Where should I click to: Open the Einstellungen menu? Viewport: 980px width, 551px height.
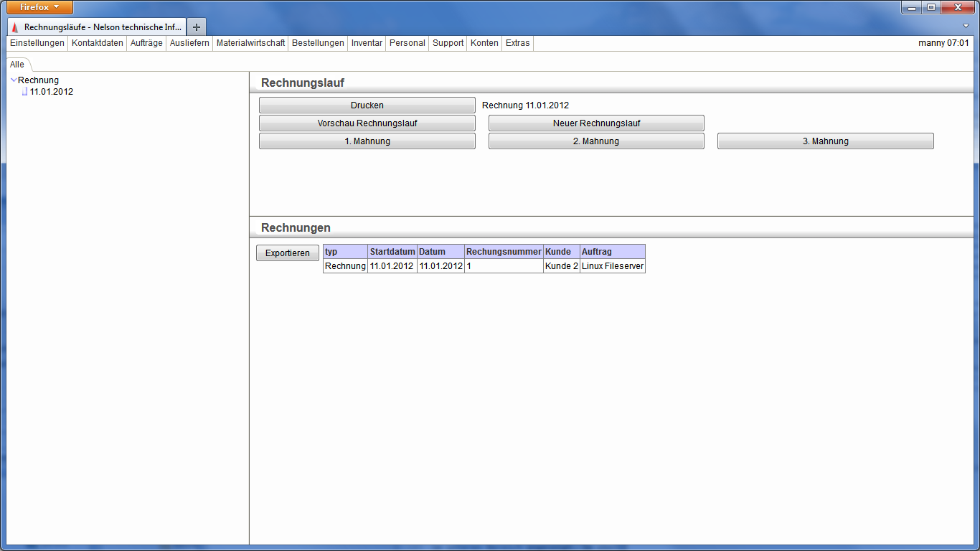37,43
